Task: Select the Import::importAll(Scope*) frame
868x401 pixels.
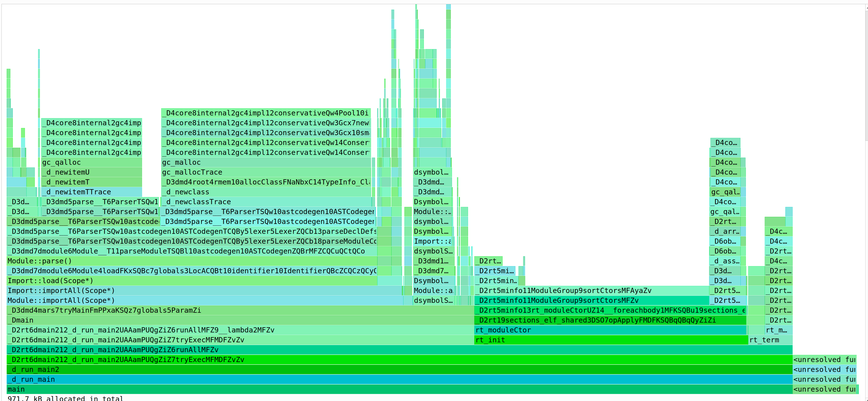Action: [x=204, y=291]
